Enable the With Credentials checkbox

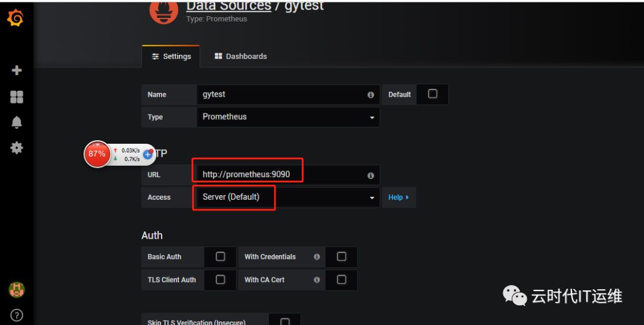click(x=341, y=256)
